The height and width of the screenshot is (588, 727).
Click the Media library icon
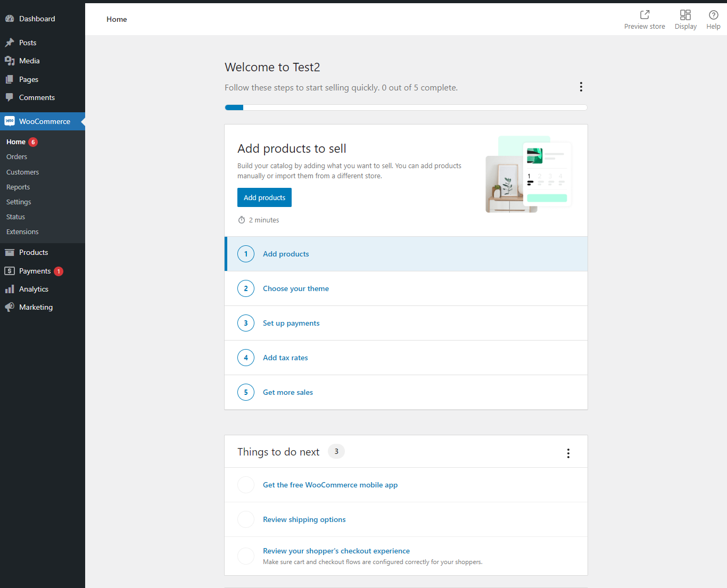coord(10,61)
